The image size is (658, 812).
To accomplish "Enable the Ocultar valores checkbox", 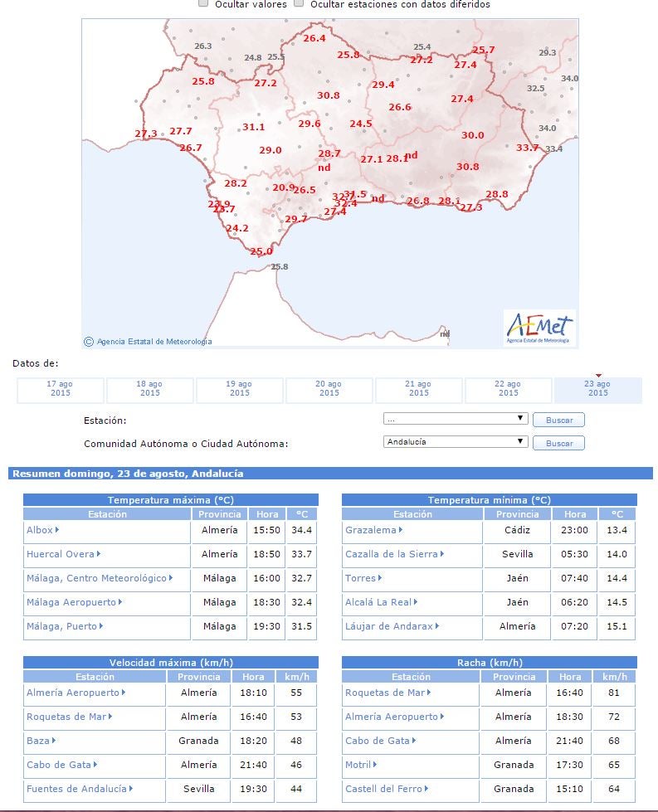I will click(x=203, y=4).
